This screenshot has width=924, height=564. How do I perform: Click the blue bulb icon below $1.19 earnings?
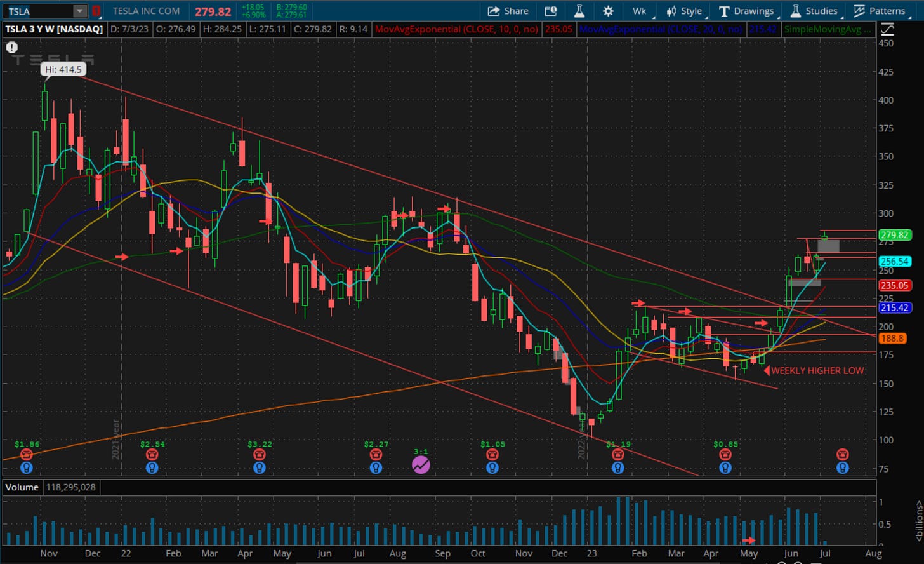(617, 468)
